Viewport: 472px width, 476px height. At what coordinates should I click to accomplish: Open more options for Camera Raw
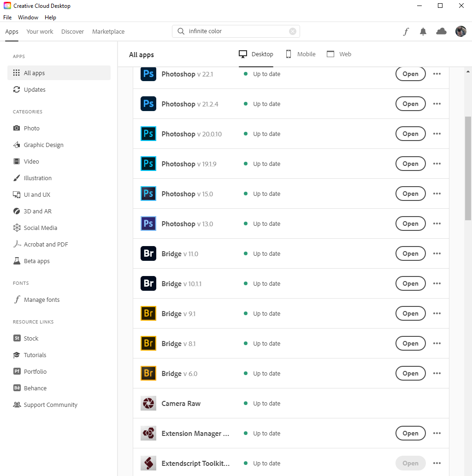tap(437, 403)
